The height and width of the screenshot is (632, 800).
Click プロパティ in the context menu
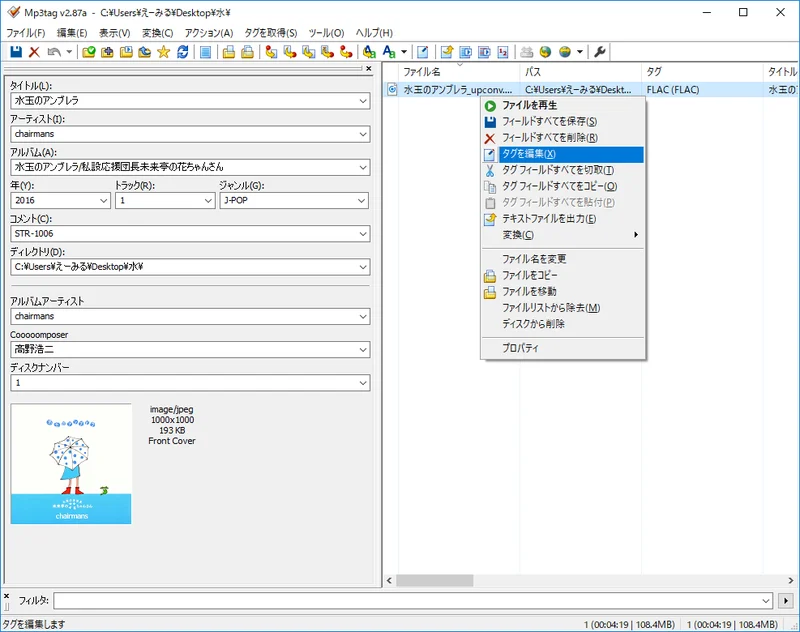(520, 348)
